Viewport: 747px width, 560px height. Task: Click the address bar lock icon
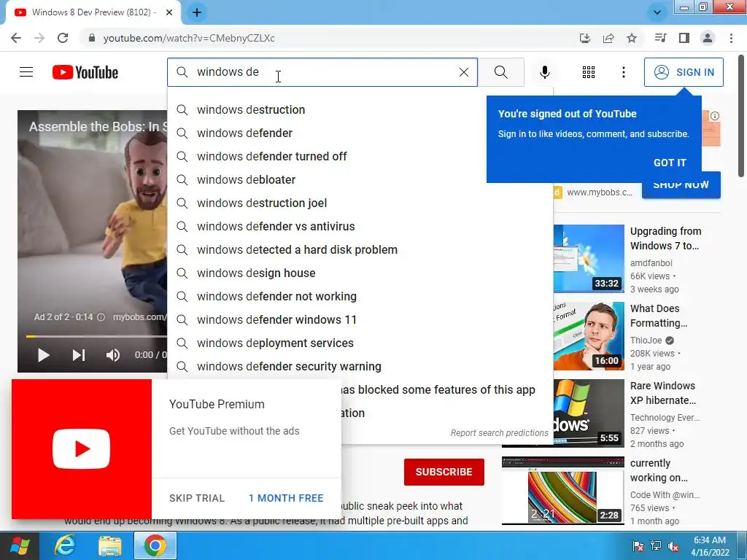pos(92,38)
